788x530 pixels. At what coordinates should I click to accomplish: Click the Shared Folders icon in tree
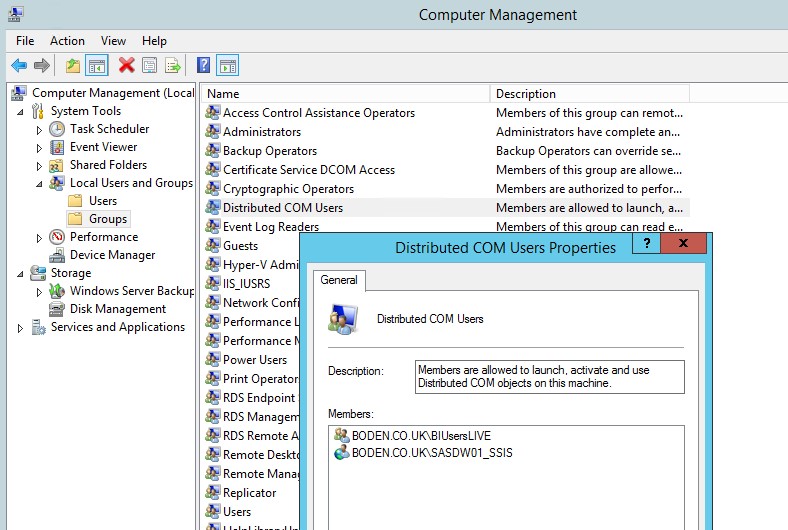(x=56, y=165)
